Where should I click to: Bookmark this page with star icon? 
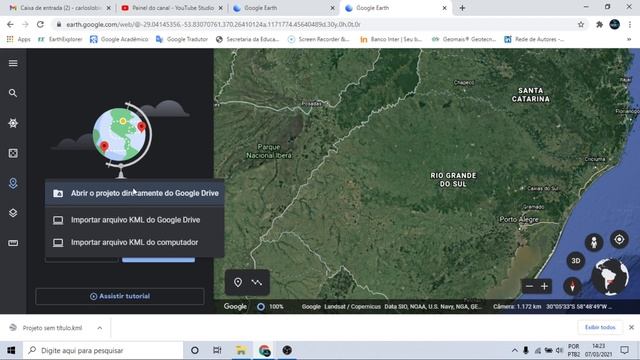coord(581,24)
